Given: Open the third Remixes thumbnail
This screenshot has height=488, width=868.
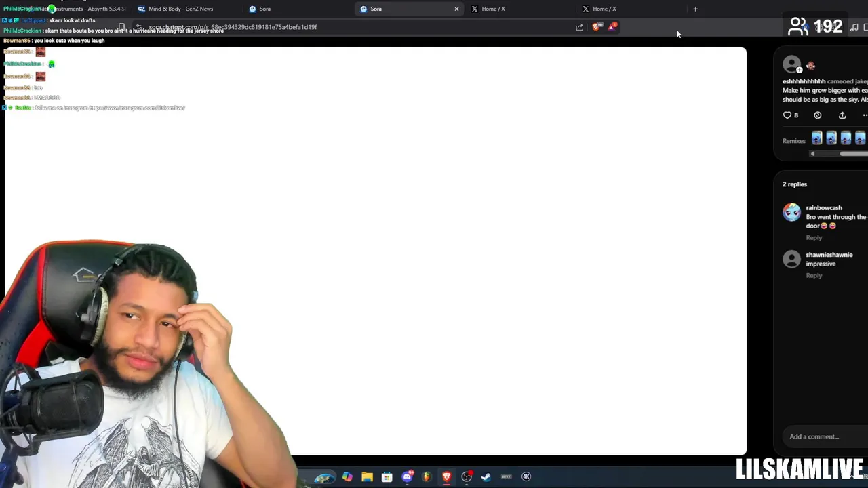Looking at the screenshot, I should [x=846, y=138].
